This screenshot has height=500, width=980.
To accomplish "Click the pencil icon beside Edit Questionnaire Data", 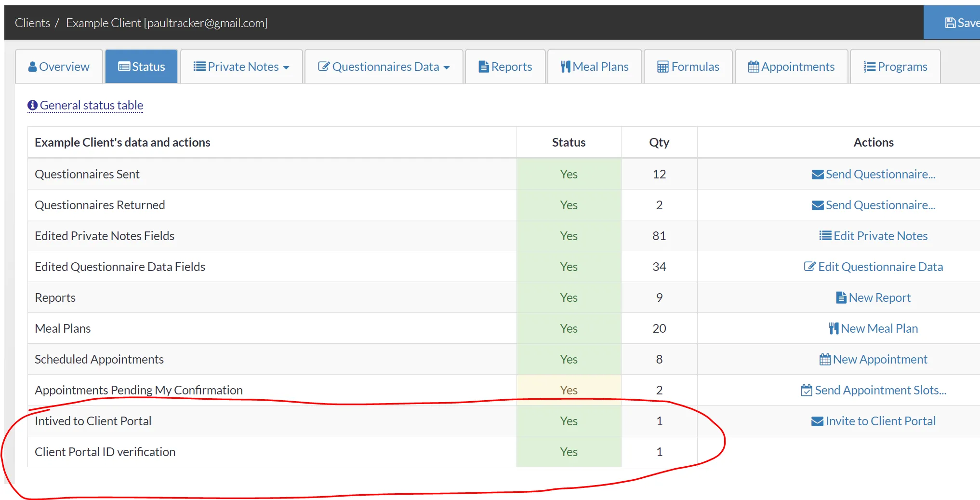I will click(x=809, y=267).
